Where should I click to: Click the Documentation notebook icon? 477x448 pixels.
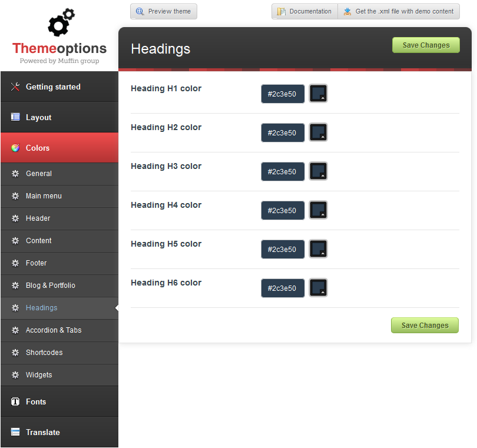[x=281, y=12]
